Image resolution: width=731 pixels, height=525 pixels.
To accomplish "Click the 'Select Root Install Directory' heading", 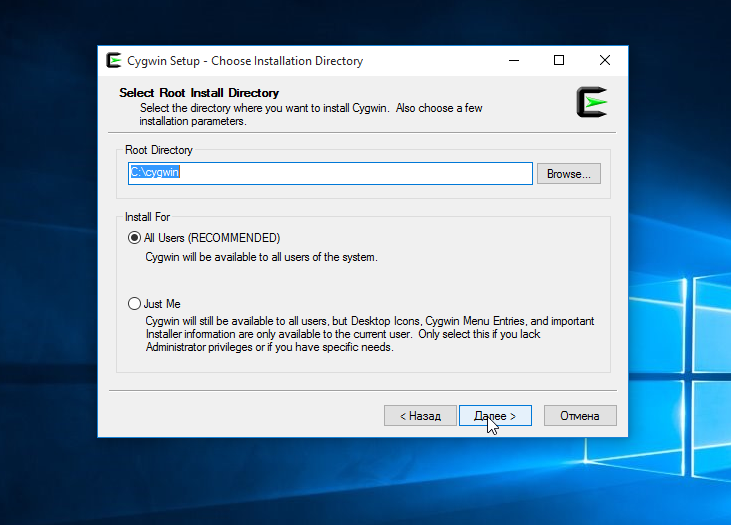I will pyautogui.click(x=199, y=93).
